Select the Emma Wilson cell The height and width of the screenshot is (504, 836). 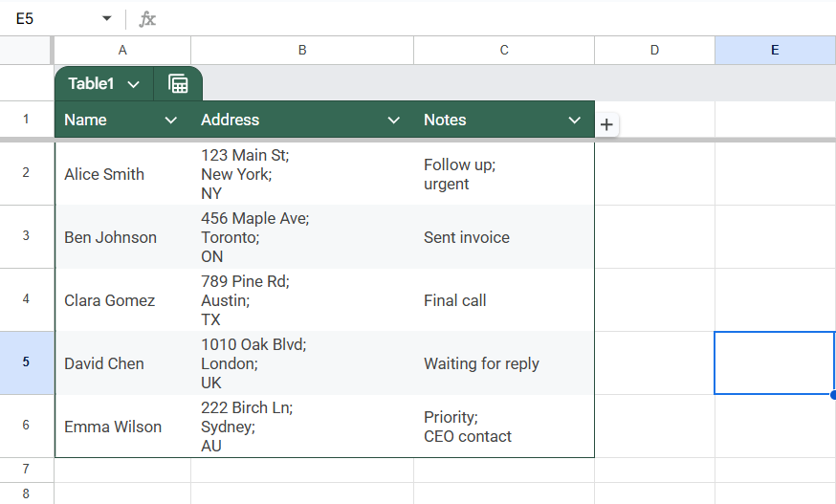(122, 427)
